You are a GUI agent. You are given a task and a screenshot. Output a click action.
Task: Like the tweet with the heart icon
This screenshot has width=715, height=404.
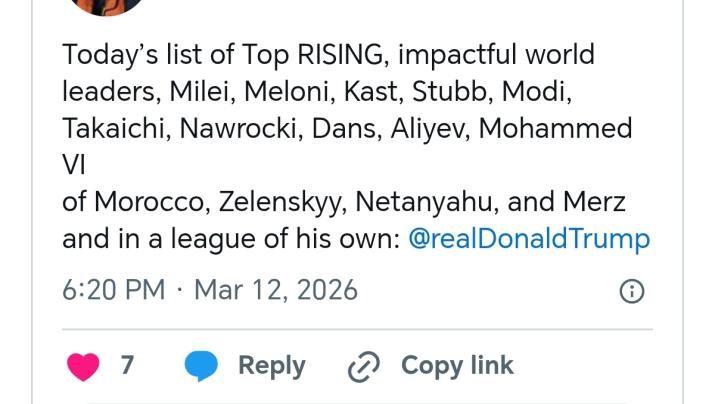pyautogui.click(x=84, y=366)
